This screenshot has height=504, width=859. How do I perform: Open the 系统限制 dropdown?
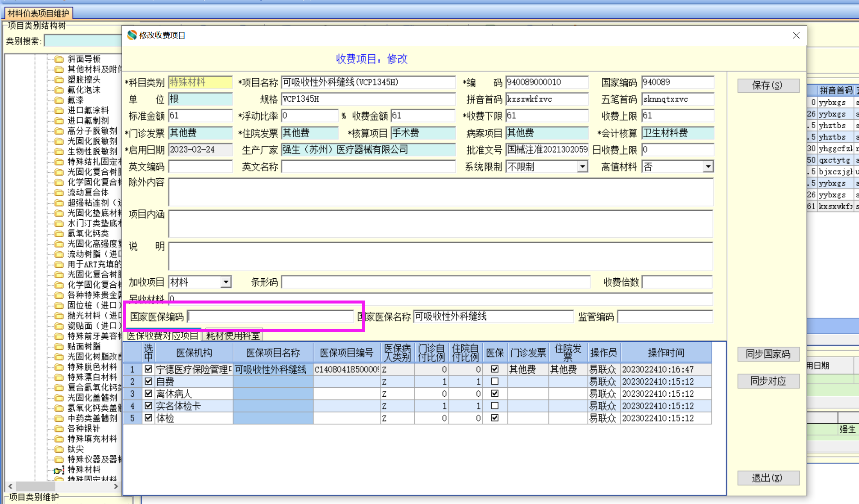[x=582, y=167]
